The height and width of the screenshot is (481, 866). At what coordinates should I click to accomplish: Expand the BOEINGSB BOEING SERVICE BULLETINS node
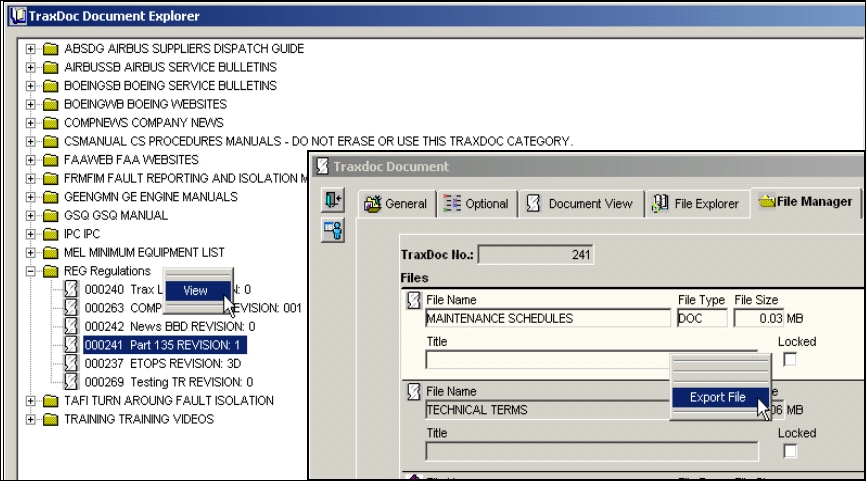[30, 86]
